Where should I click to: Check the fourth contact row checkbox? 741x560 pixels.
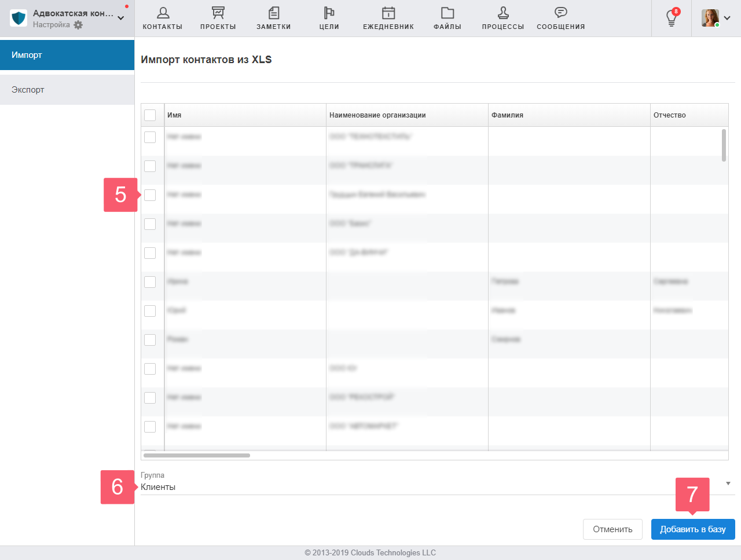pyautogui.click(x=150, y=224)
